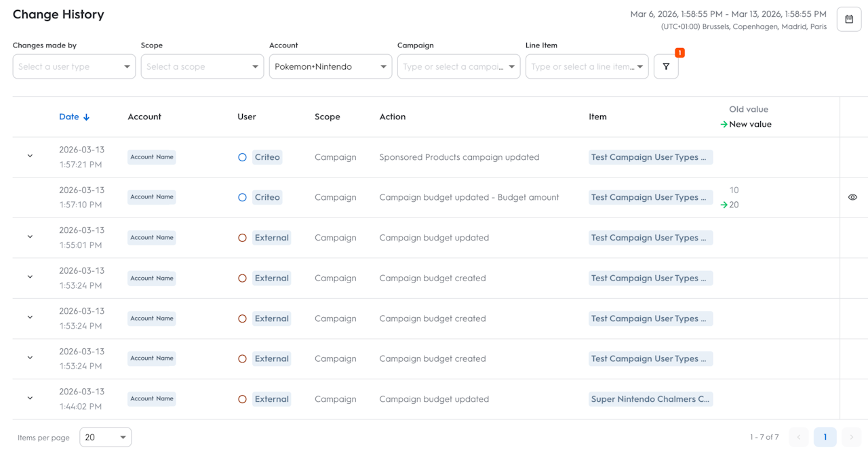Screen dimensions: 868x456
Task: Expand the 1:55:01 PM budget updated row
Action: [30, 237]
